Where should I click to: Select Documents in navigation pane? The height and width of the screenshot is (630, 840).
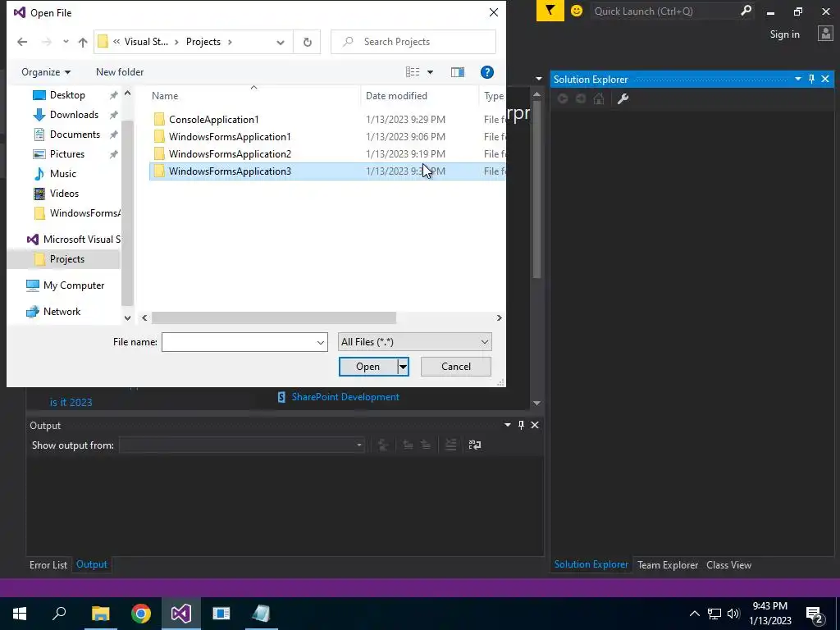(x=75, y=135)
